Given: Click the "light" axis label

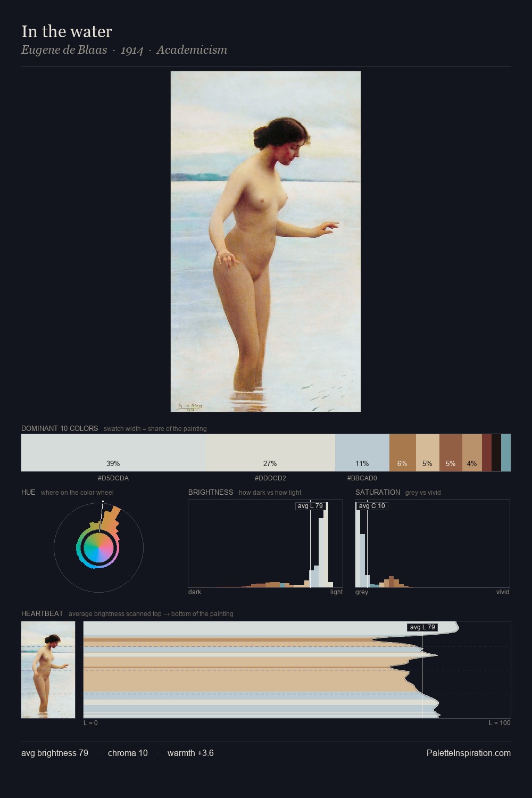Looking at the screenshot, I should coord(336,592).
